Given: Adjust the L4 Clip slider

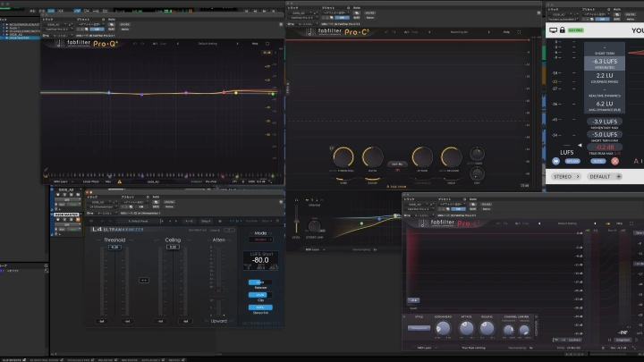Looking at the screenshot, I should point(260,295).
